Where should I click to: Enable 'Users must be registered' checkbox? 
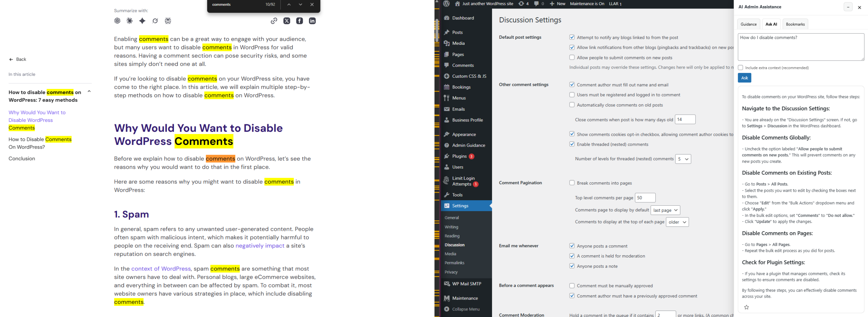572,95
